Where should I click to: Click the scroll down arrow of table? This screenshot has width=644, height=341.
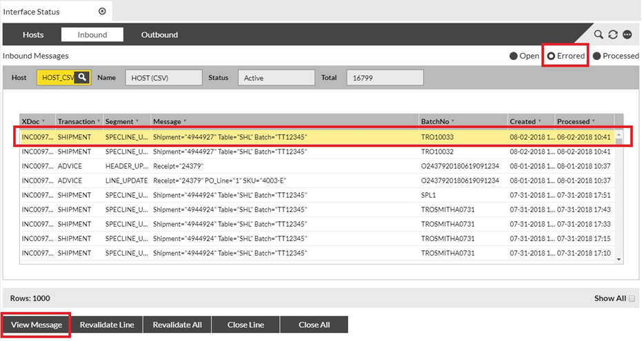click(x=618, y=259)
